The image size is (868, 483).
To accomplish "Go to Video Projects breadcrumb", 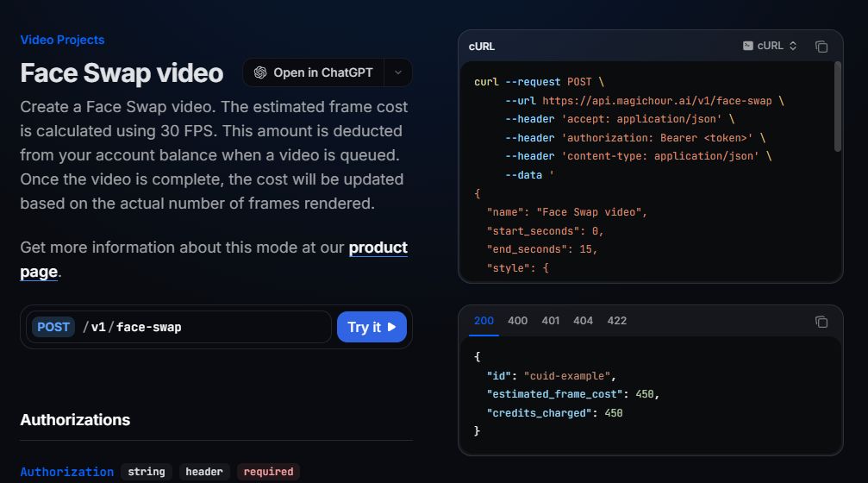I will (x=62, y=40).
